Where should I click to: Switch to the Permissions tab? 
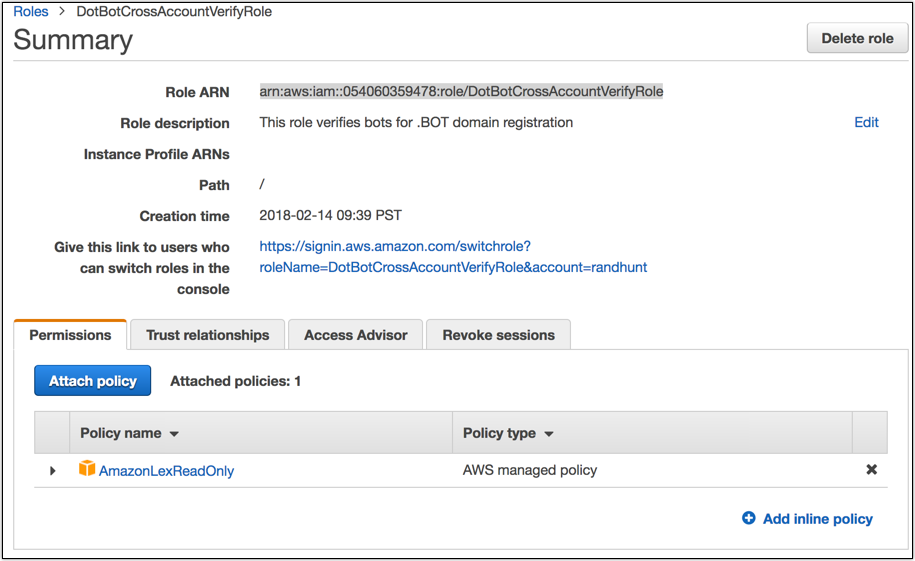[70, 334]
